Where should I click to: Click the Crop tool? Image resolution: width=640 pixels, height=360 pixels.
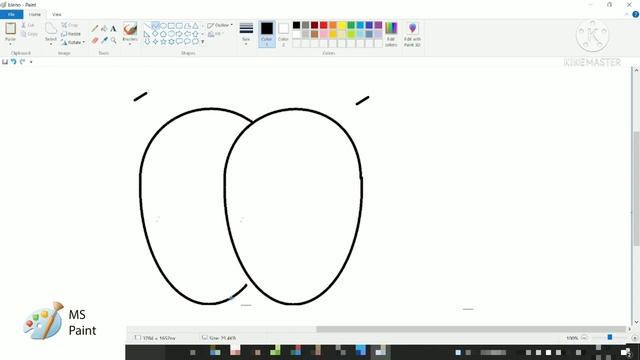[70, 25]
